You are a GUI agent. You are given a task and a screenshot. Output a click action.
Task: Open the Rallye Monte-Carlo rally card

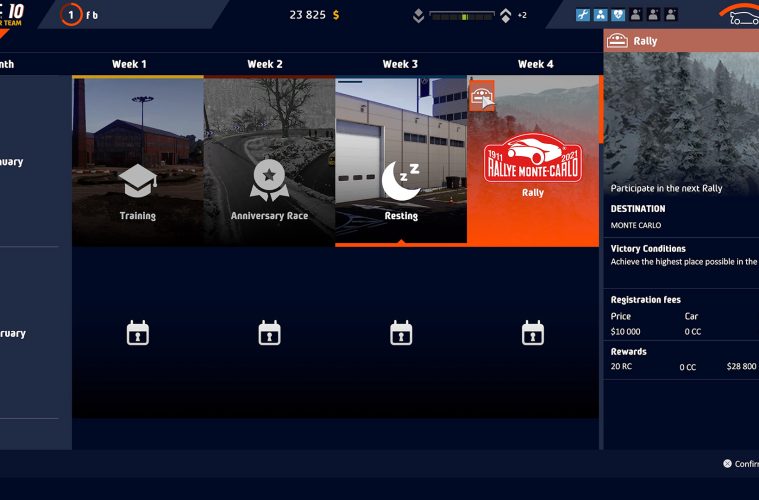point(533,161)
